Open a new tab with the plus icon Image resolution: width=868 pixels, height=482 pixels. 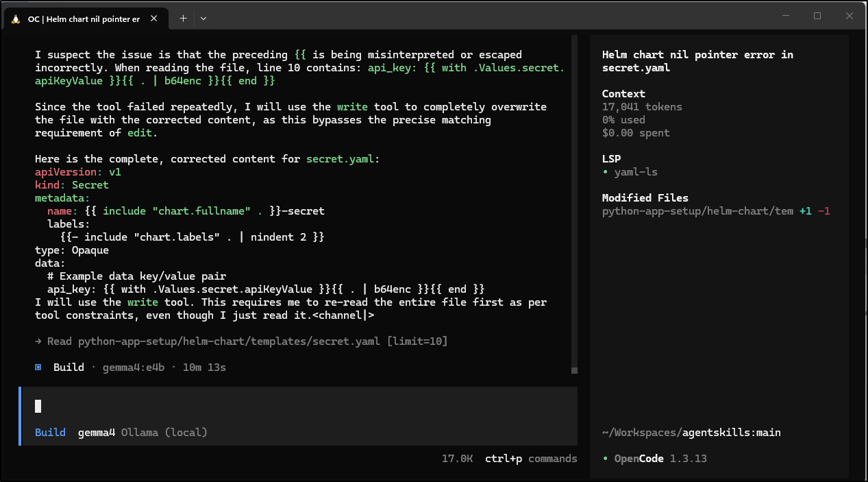click(x=182, y=19)
